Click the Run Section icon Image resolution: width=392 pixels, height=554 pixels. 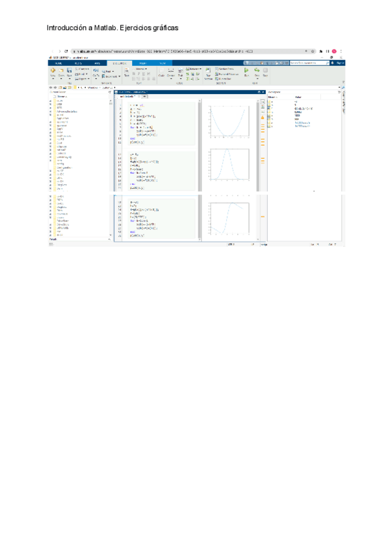pyautogui.click(x=208, y=71)
